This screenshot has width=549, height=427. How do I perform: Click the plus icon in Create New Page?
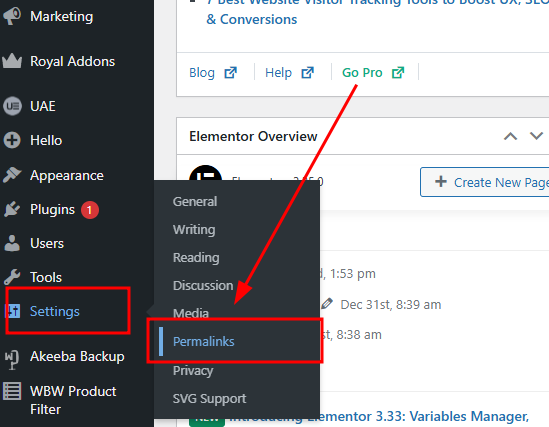[x=441, y=182]
